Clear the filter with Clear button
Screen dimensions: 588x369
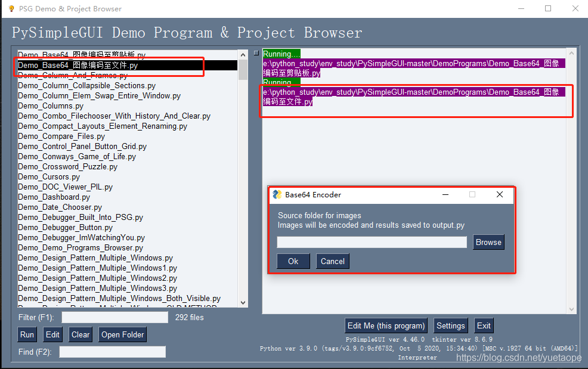pyautogui.click(x=81, y=334)
